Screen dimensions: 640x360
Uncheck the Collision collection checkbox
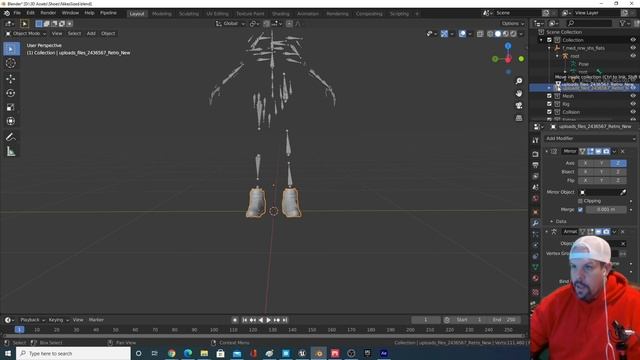pyautogui.click(x=549, y=112)
